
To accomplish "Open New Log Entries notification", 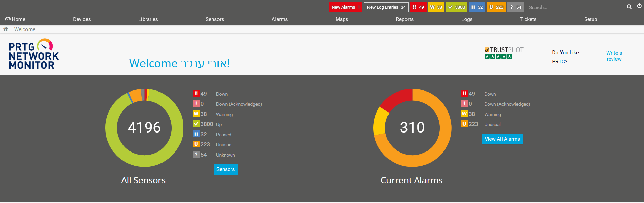I will (386, 7).
